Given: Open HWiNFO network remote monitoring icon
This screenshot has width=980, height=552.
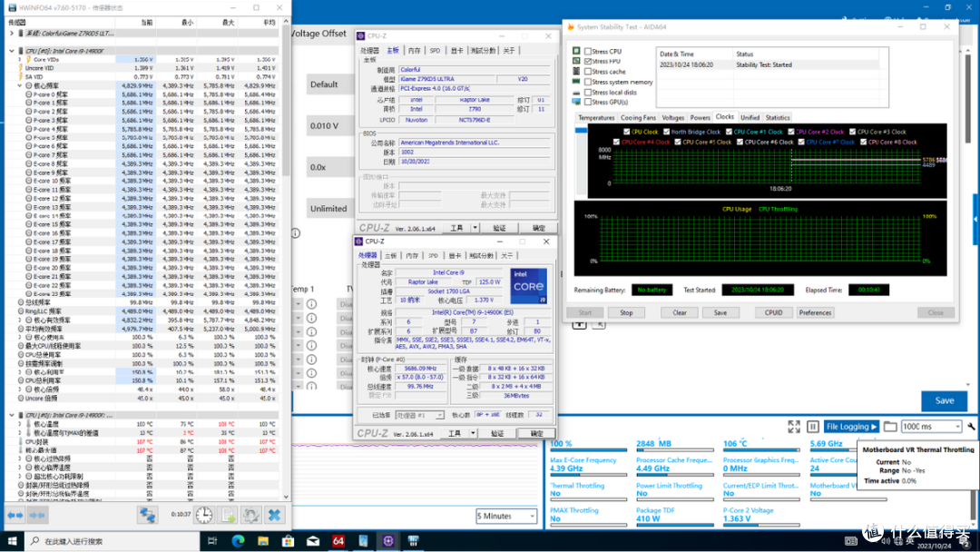Looking at the screenshot, I should point(148,515).
